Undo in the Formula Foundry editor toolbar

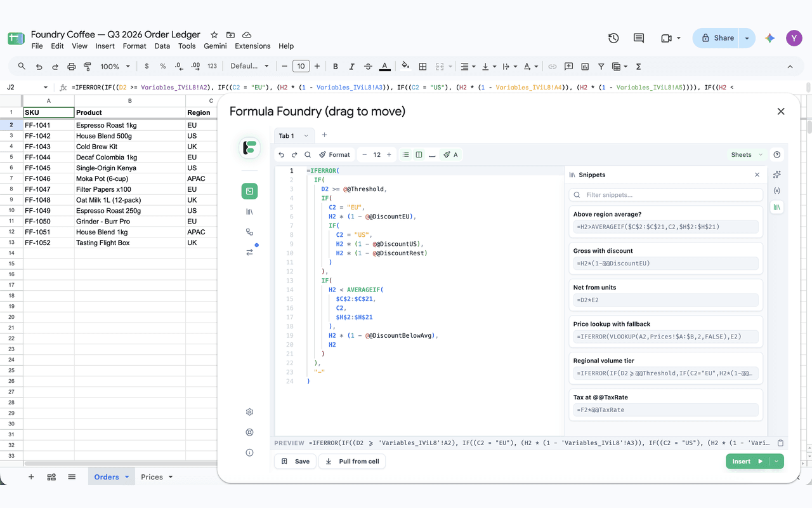282,154
